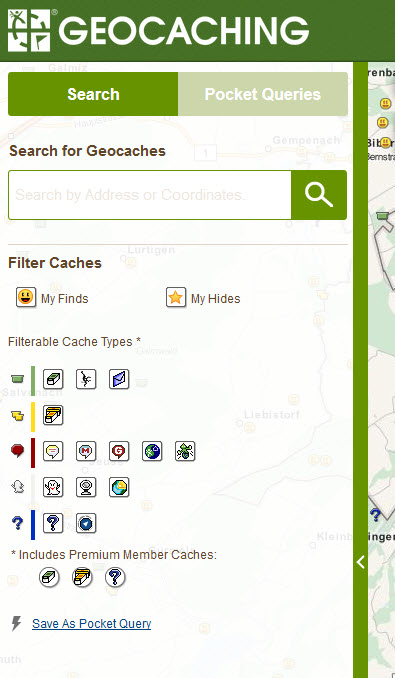Screen dimensions: 395x678
Task: Toggle the Mystery question-mark cache filter
Action: pyautogui.click(x=53, y=523)
